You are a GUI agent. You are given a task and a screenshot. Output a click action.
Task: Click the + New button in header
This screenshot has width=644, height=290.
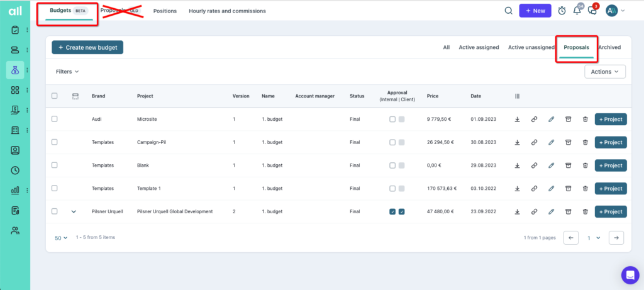[x=535, y=11]
